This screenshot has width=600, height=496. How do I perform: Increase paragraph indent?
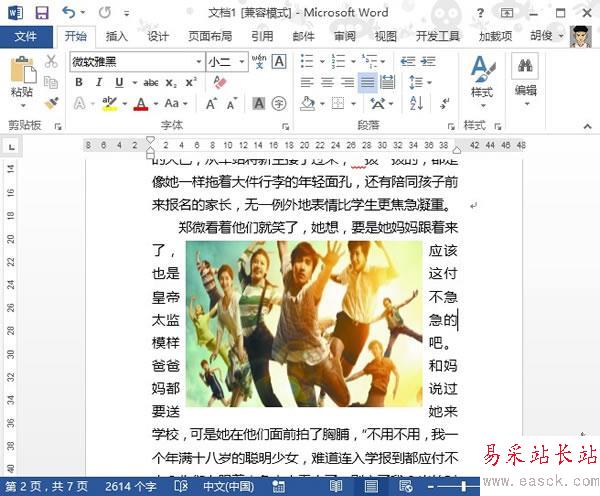click(428, 61)
